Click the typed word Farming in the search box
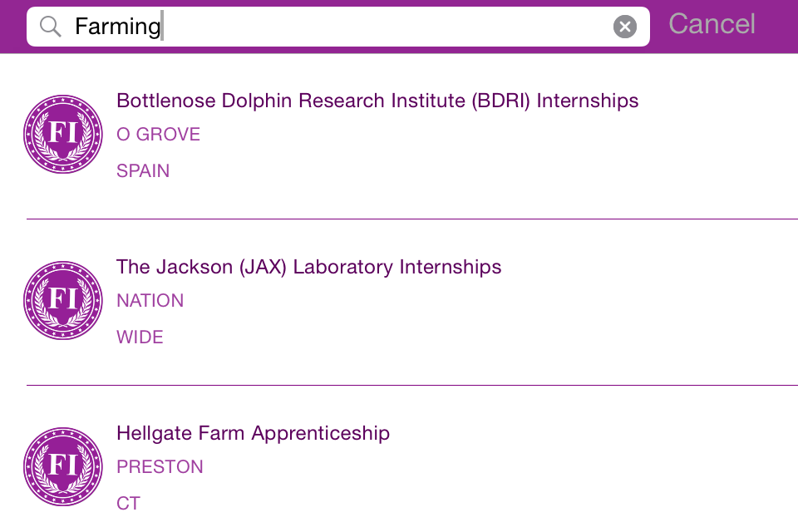The image size is (798, 532). [x=117, y=27]
